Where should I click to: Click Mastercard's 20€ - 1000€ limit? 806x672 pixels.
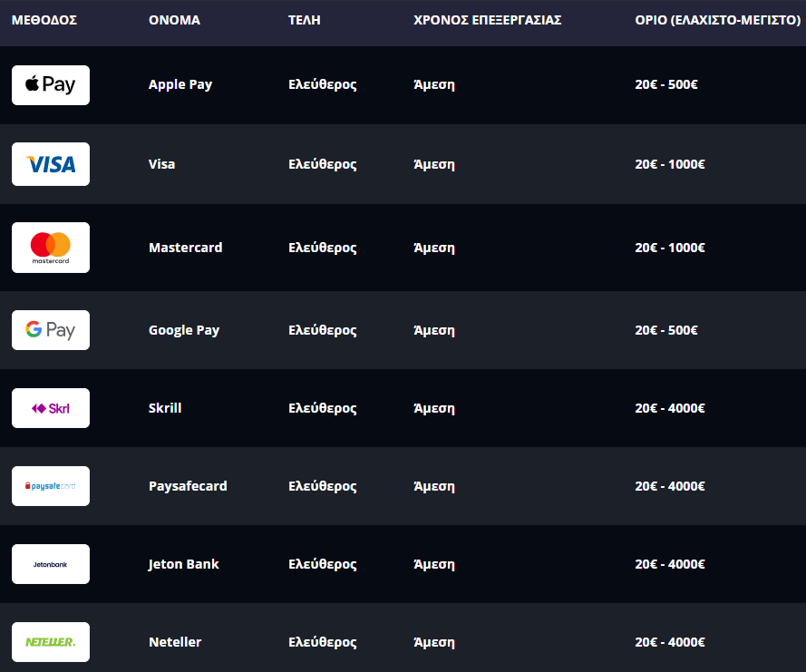670,248
